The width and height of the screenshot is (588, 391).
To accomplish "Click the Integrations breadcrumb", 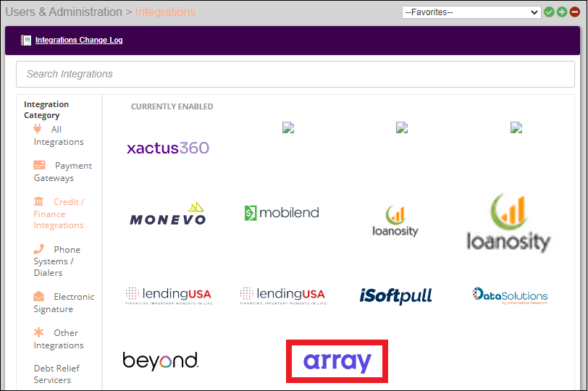I will [x=165, y=12].
